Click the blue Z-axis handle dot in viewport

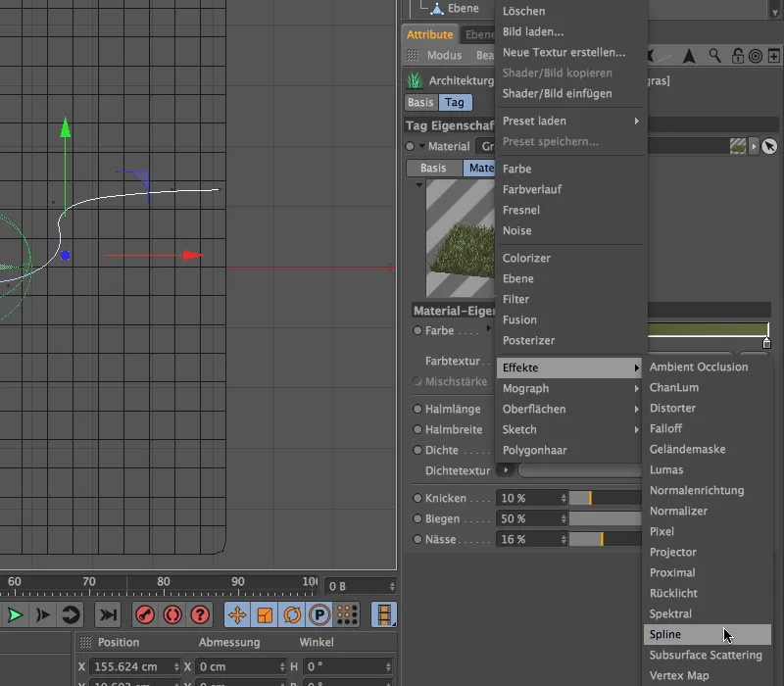click(65, 255)
